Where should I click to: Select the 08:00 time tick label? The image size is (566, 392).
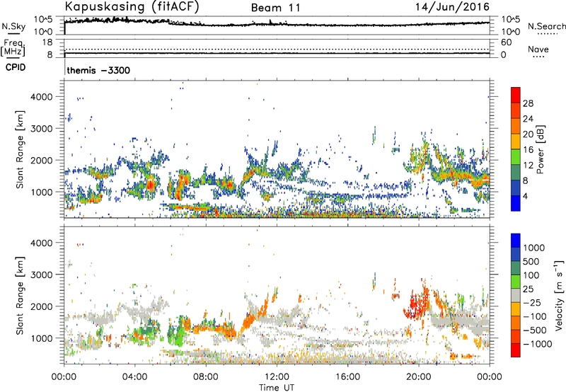coord(206,377)
